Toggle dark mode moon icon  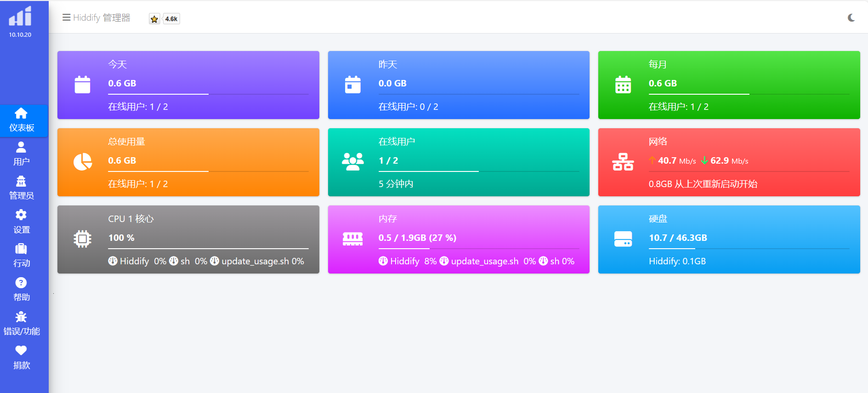[851, 17]
